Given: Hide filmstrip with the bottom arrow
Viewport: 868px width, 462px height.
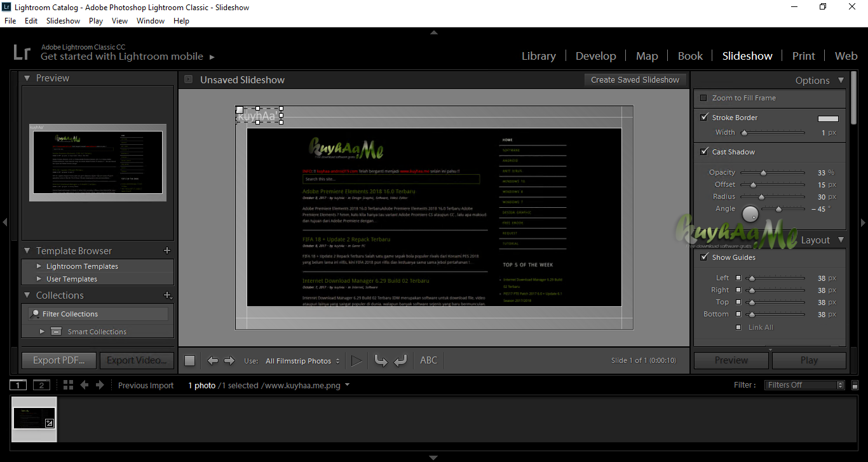Looking at the screenshot, I should [x=434, y=458].
